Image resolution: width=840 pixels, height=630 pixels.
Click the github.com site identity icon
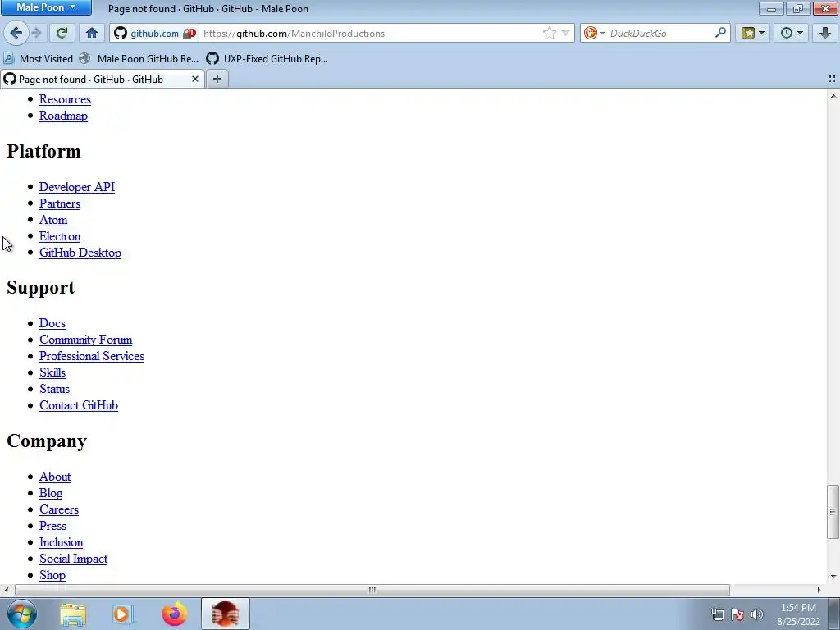(121, 33)
